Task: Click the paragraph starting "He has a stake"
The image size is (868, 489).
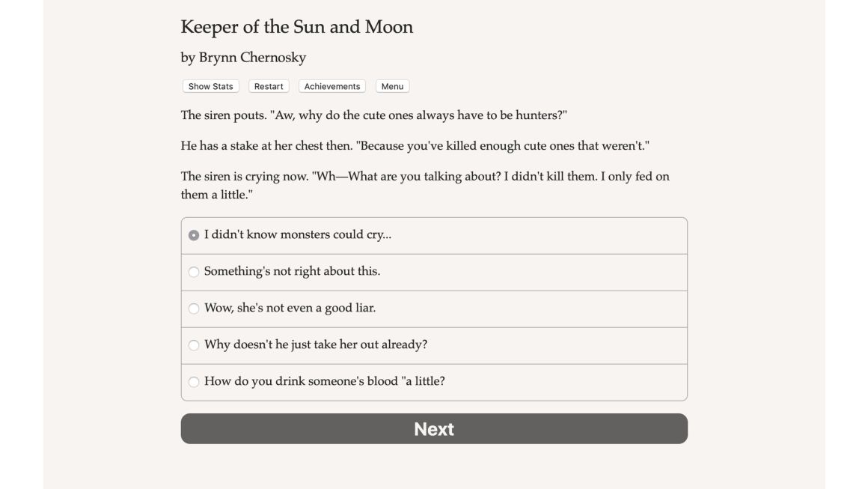Action: coord(415,145)
